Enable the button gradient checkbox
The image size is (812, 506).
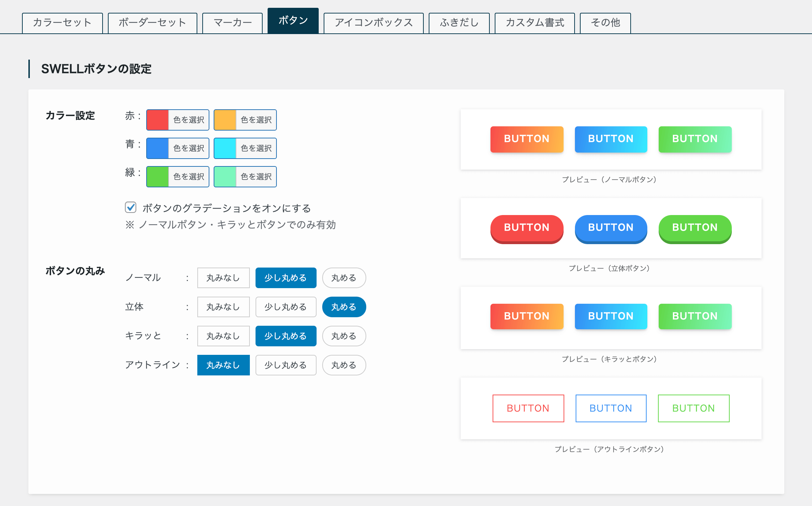coord(131,207)
